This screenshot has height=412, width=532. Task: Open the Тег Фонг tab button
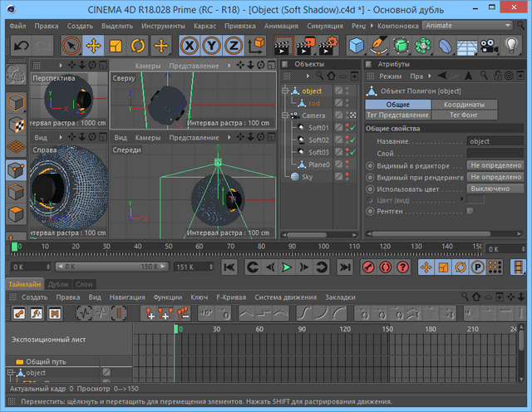(x=464, y=115)
